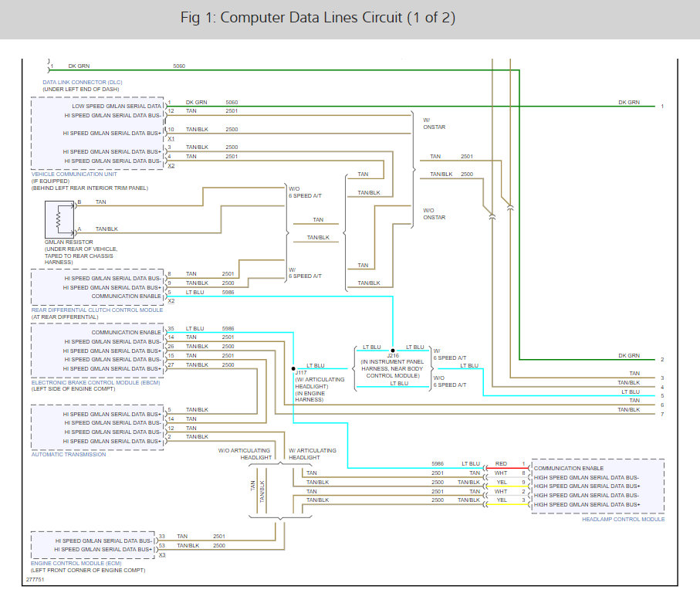Click the "ENGINE CONTROL MODULE (ECM)" label

(76, 564)
